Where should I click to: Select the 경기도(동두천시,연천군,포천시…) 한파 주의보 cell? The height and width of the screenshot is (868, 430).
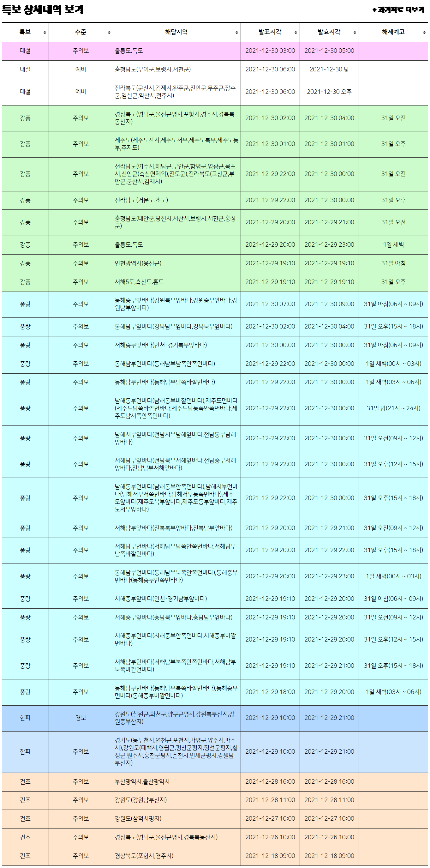click(177, 752)
